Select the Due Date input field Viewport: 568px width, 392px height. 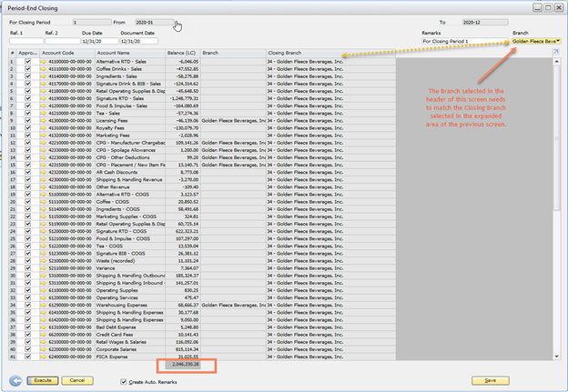point(96,41)
